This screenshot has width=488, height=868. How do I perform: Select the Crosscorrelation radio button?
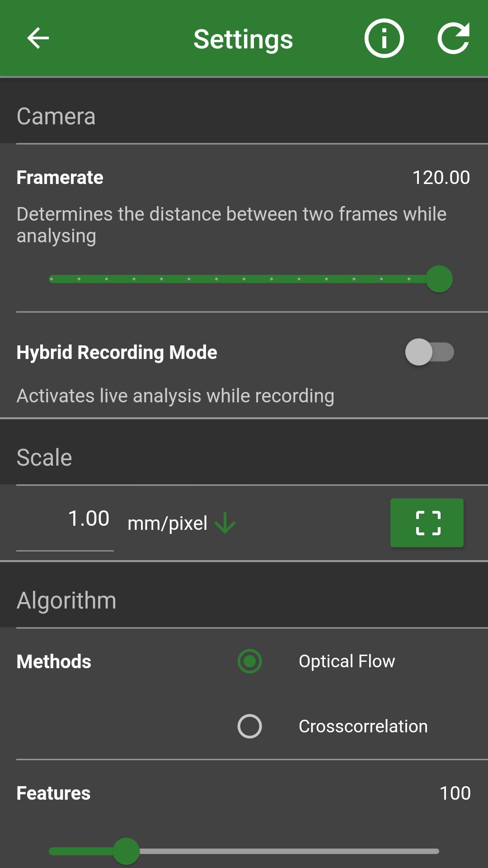[x=250, y=726]
